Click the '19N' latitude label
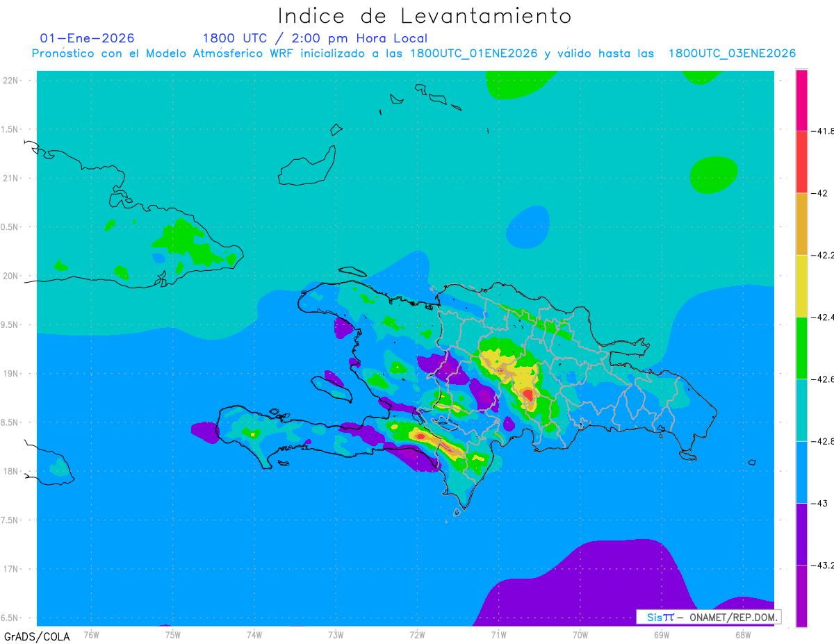The width and height of the screenshot is (834, 644). 11,374
